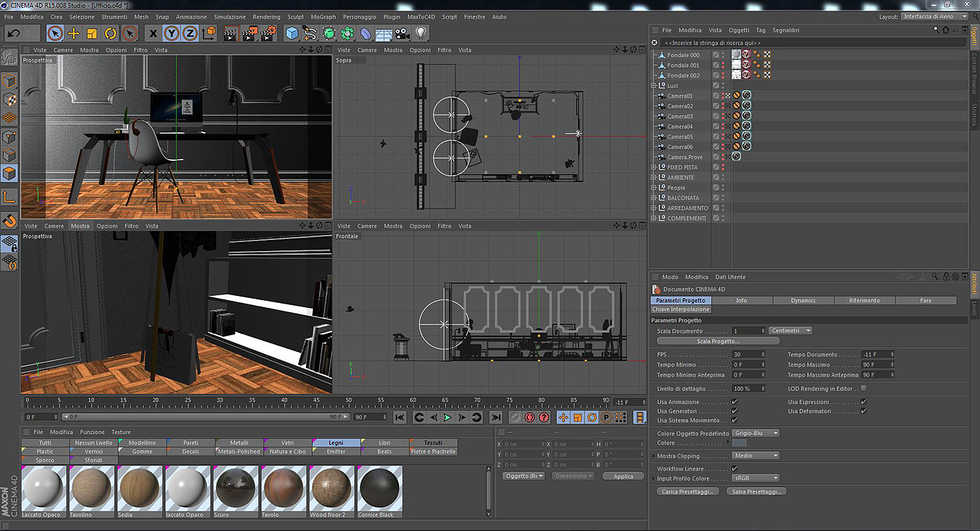Open the Edit Render Settings icon
The height and width of the screenshot is (531, 980).
coord(268,34)
